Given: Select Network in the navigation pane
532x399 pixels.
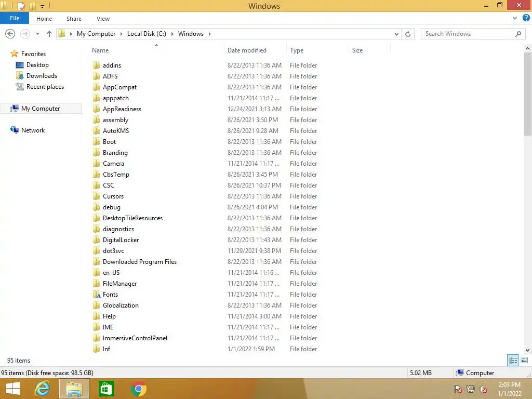Looking at the screenshot, I should (x=33, y=130).
